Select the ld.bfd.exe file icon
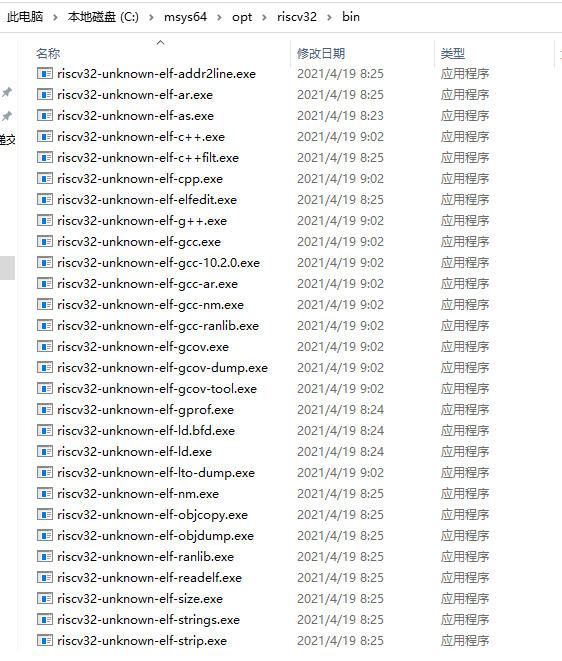 (45, 430)
